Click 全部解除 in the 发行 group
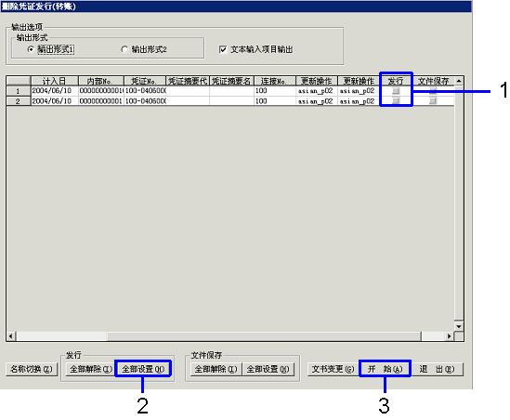 click(x=90, y=369)
